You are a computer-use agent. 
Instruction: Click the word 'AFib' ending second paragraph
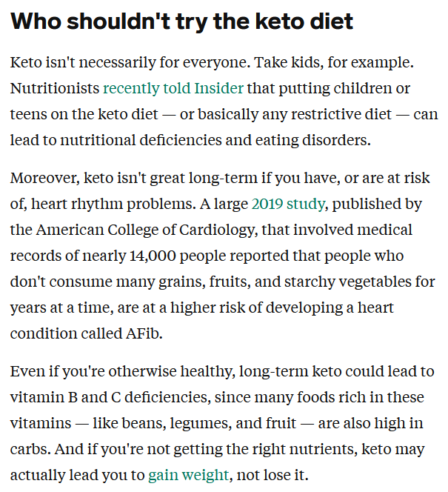point(144,333)
